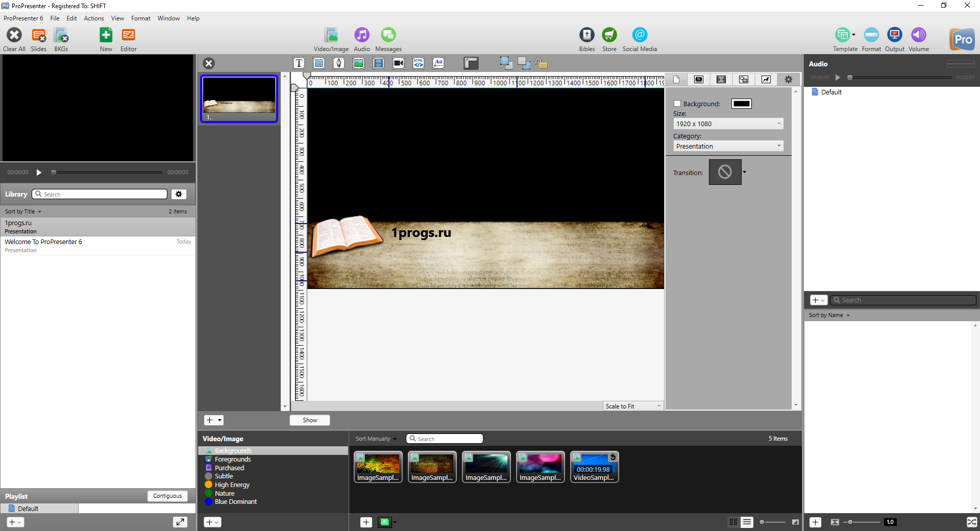The image size is (980, 531).
Task: Open Sort by Name dropdown
Action: [x=829, y=315]
